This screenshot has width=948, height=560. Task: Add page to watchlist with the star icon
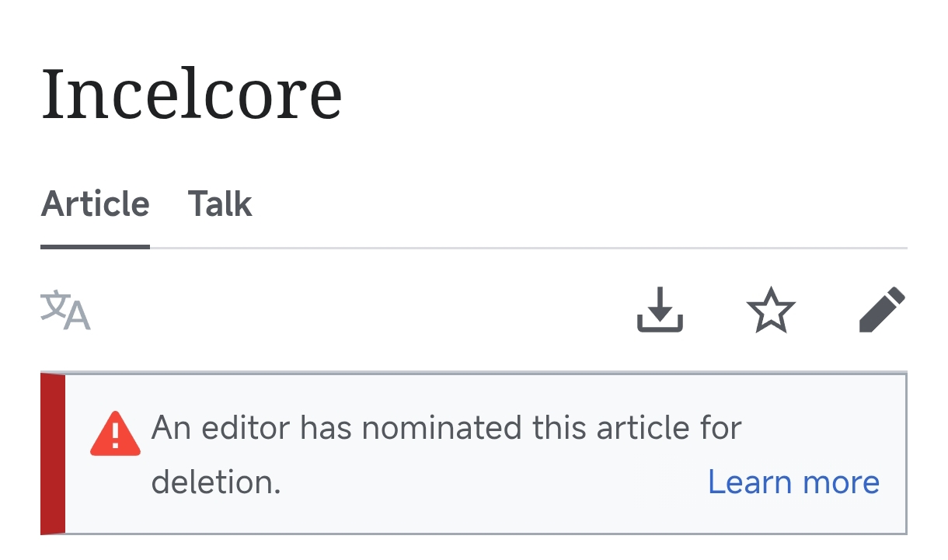[771, 310]
